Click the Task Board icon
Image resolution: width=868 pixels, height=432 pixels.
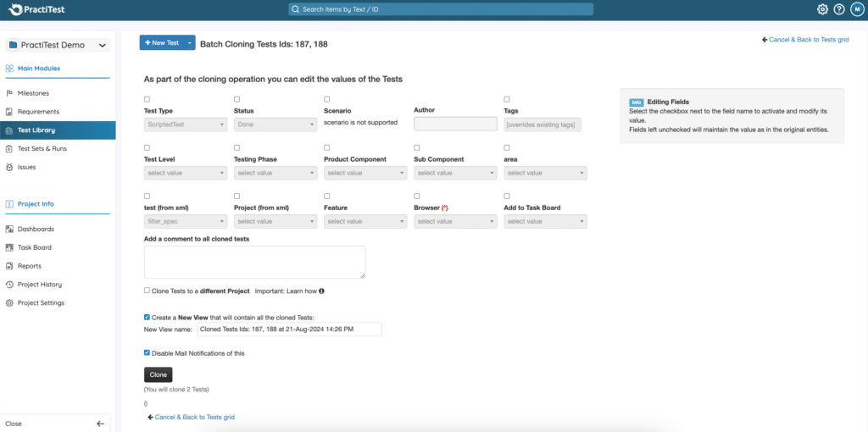coord(9,247)
